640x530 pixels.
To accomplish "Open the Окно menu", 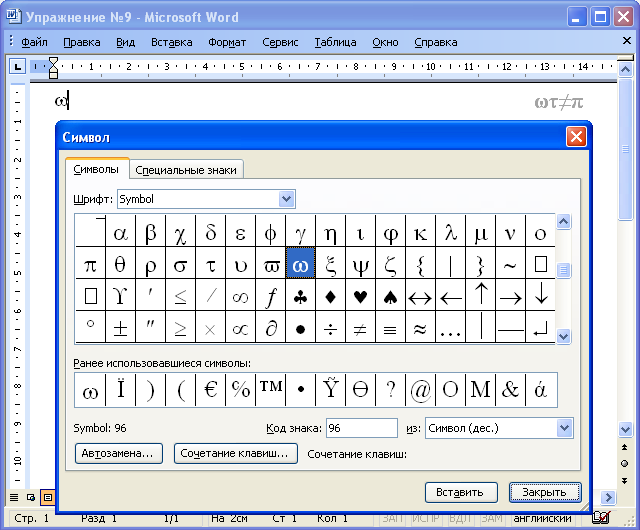I will pos(385,42).
